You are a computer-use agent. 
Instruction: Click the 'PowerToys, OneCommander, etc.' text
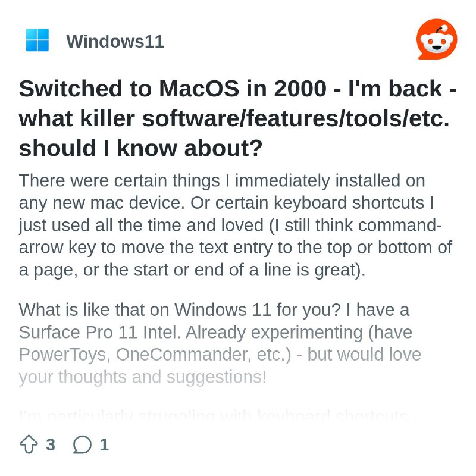click(x=155, y=355)
